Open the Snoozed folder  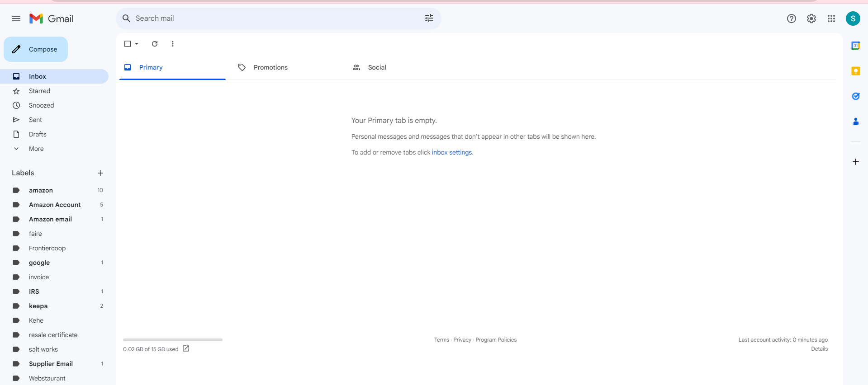click(x=54, y=105)
